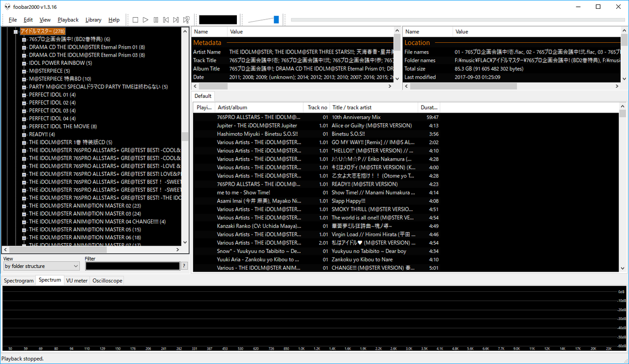The image size is (629, 364).
Task: Collapse the アイドルマスター (278) root node
Action: click(16, 31)
